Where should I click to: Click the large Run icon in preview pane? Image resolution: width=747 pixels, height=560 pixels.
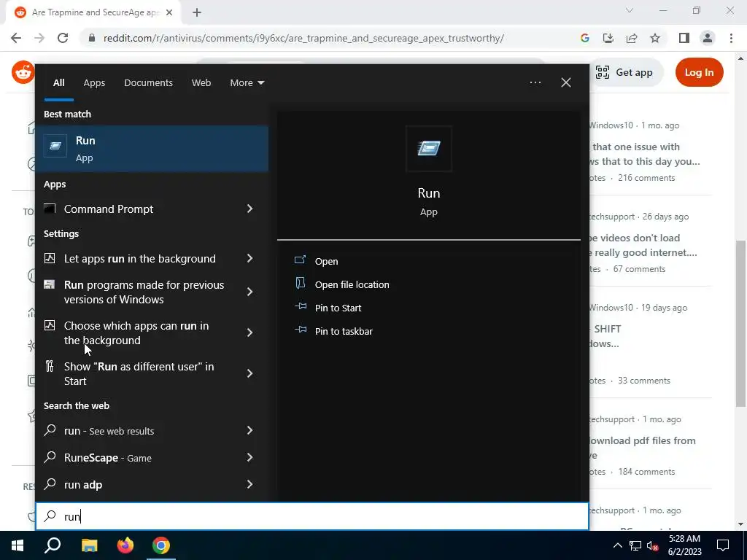tap(428, 148)
